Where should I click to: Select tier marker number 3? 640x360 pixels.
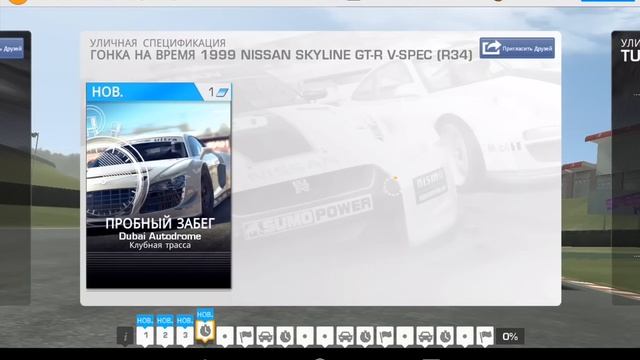click(185, 336)
